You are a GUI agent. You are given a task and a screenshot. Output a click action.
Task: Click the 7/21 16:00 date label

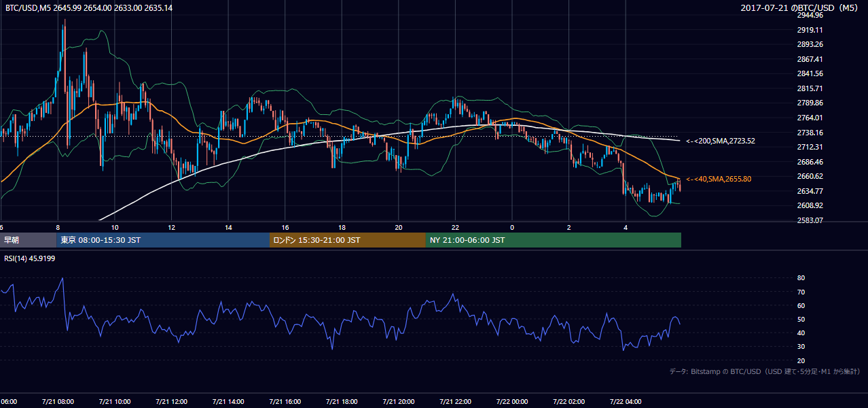click(285, 401)
